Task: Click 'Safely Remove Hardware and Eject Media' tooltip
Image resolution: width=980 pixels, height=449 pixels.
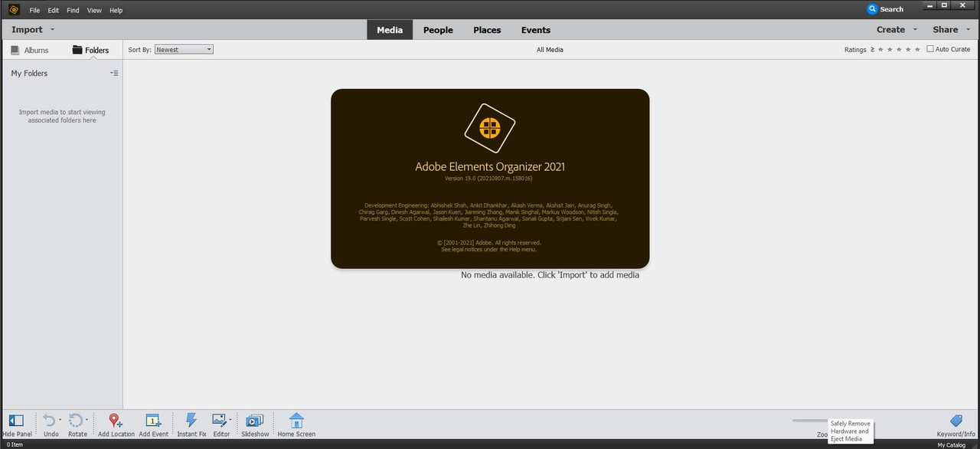Action: (x=851, y=431)
